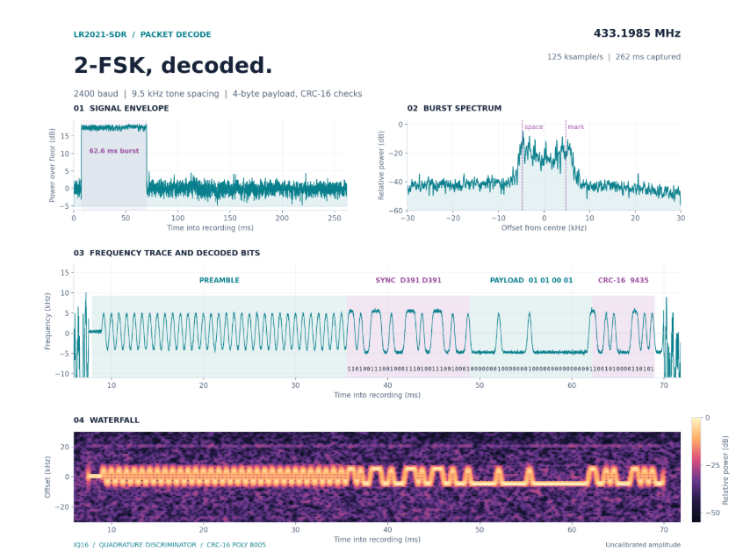
Task: Click the shaded burst region in the signal envelope
Action: 113,166
